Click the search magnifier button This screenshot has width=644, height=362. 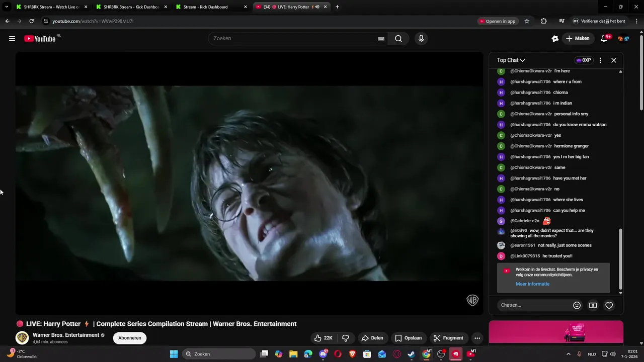(x=398, y=39)
